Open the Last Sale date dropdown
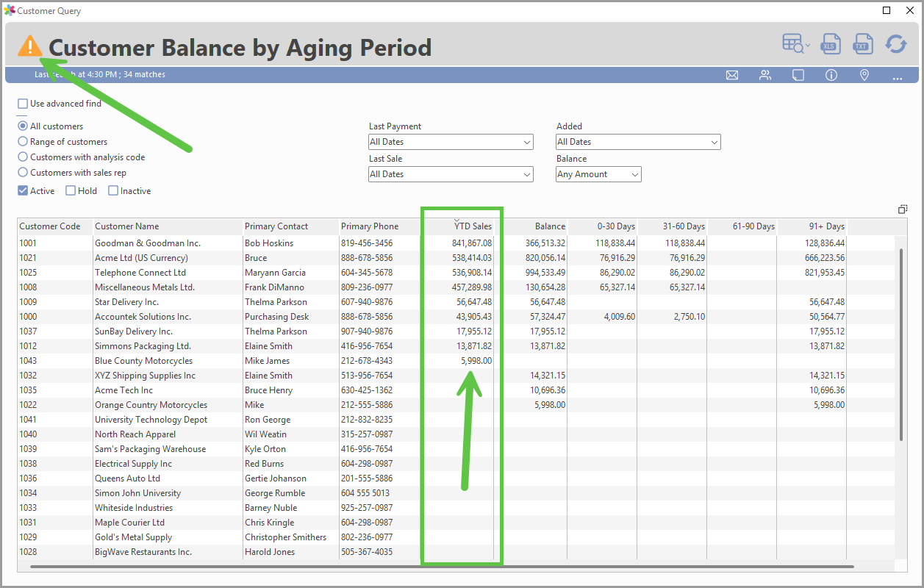The image size is (924, 588). click(451, 174)
